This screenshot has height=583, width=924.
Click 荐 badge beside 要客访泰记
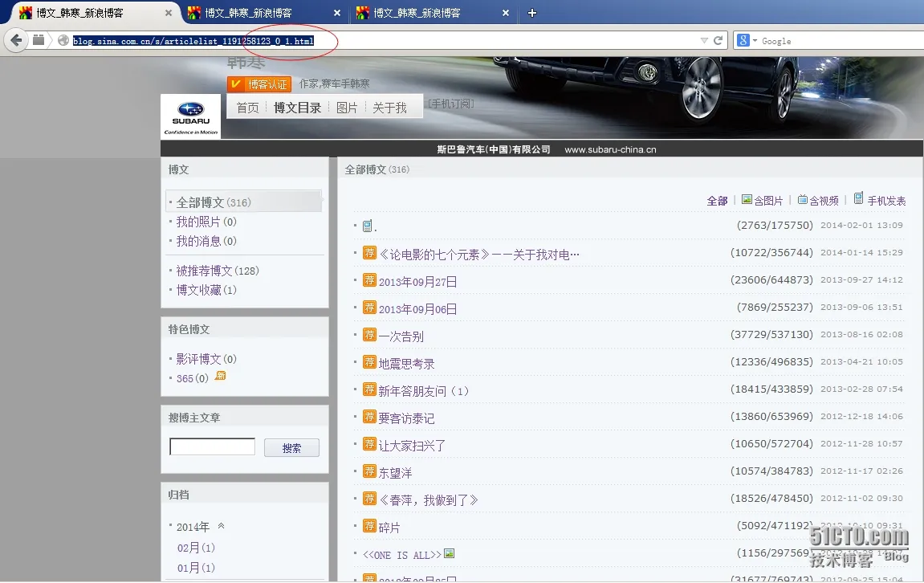coord(369,416)
